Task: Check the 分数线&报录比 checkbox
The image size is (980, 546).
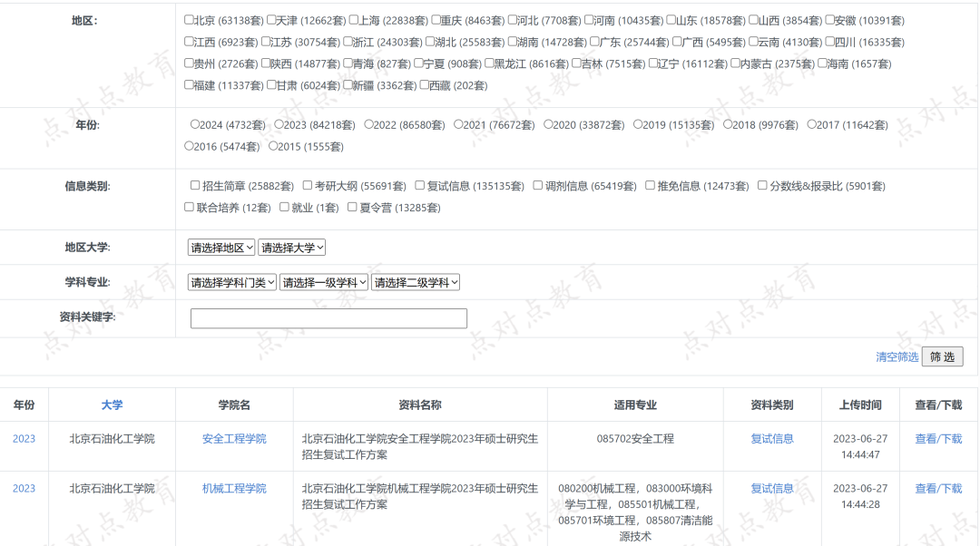Action: [x=762, y=186]
